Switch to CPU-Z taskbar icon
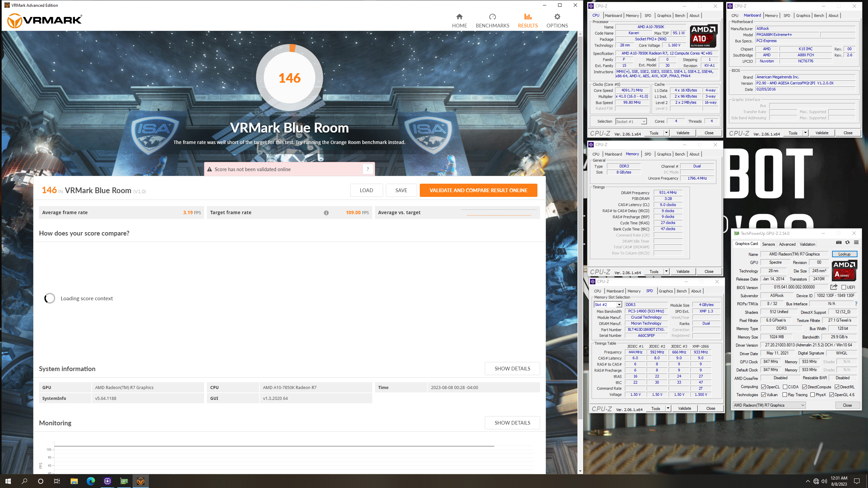Screen dimensions: 868x488 pyautogui.click(x=107, y=481)
